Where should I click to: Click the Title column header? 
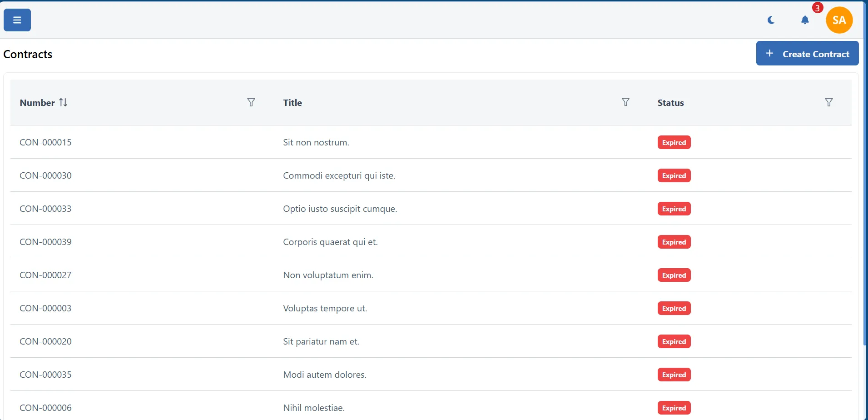tap(293, 103)
